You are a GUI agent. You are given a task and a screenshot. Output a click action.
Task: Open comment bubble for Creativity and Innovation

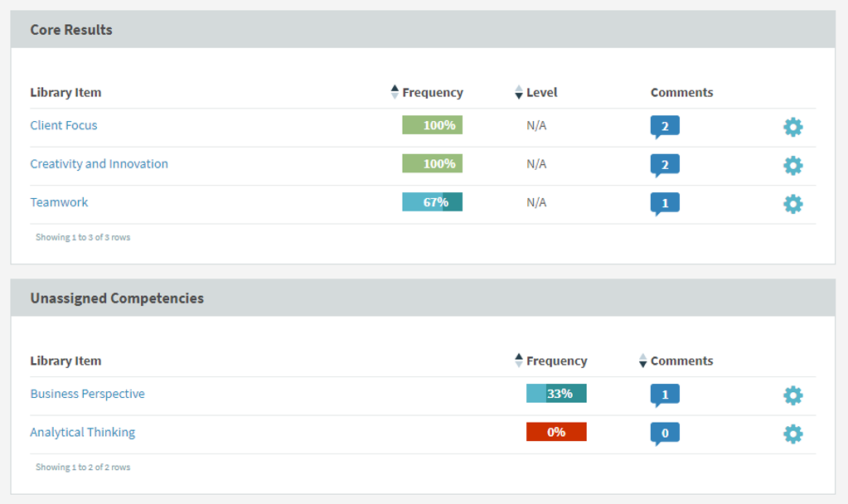665,164
